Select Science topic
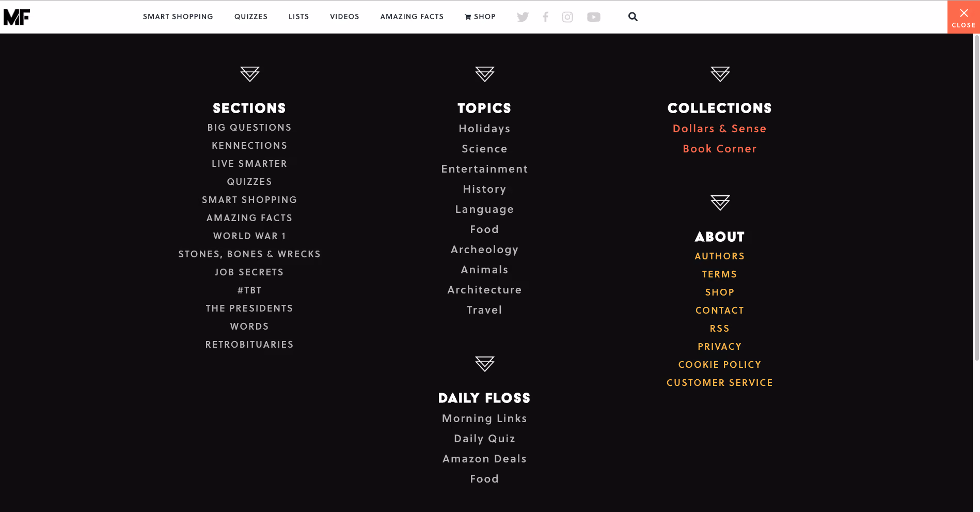 coord(484,149)
